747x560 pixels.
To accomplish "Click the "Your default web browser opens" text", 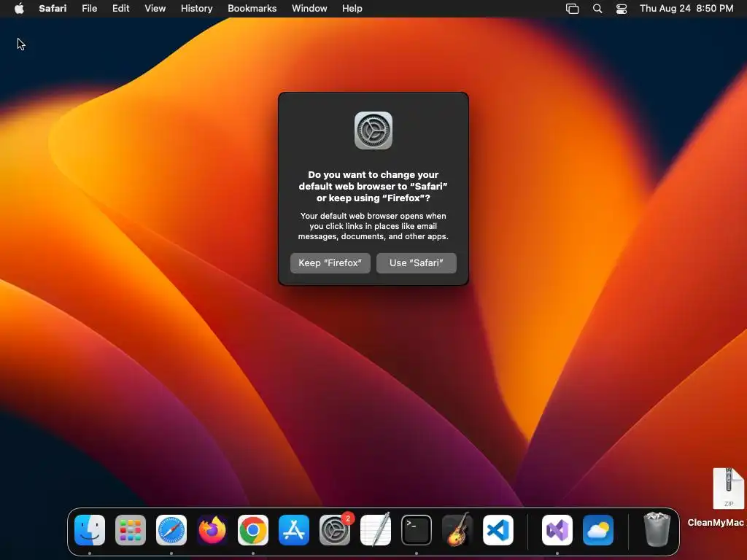I will pos(373,226).
